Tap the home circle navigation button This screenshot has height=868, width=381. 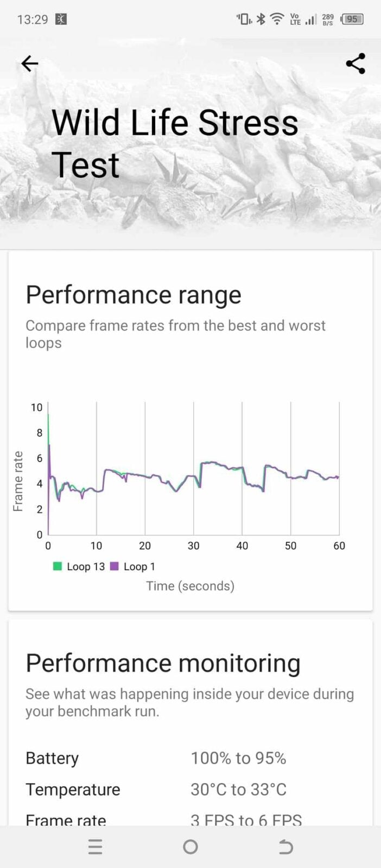click(x=190, y=847)
